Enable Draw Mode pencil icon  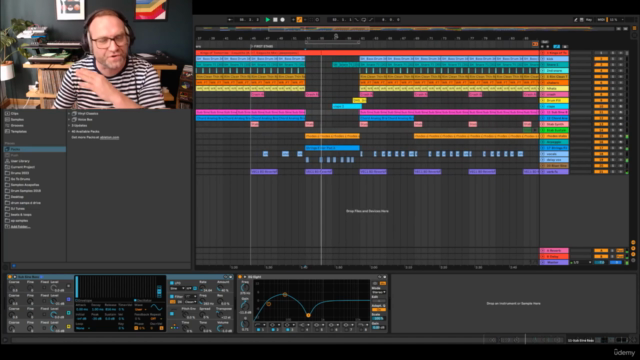click(576, 20)
